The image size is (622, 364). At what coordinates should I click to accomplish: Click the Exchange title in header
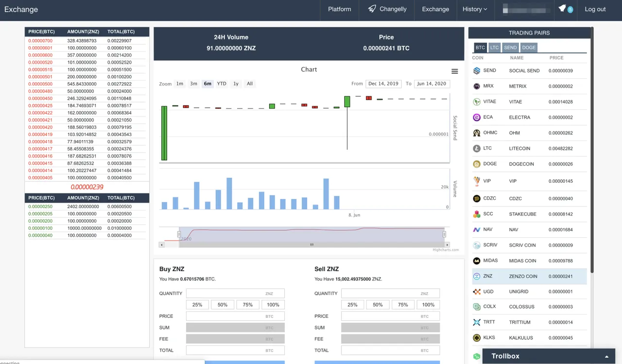[x=21, y=9]
